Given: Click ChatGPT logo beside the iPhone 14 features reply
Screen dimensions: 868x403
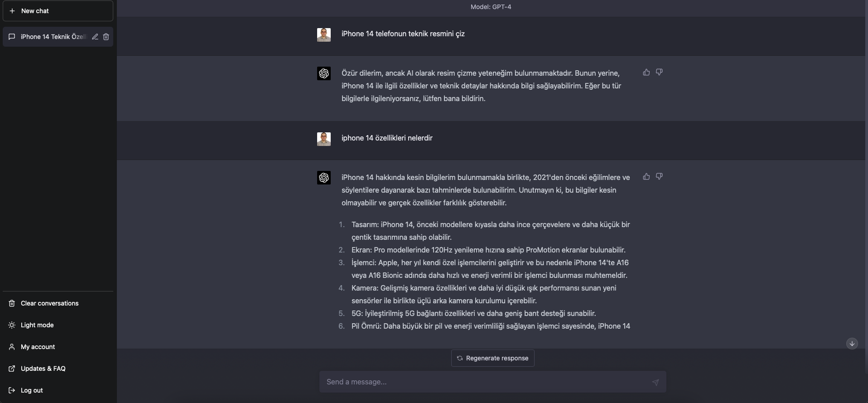Looking at the screenshot, I should click(x=324, y=178).
